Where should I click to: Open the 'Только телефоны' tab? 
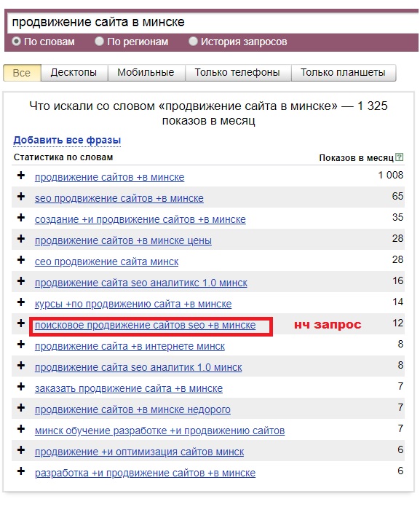point(237,72)
